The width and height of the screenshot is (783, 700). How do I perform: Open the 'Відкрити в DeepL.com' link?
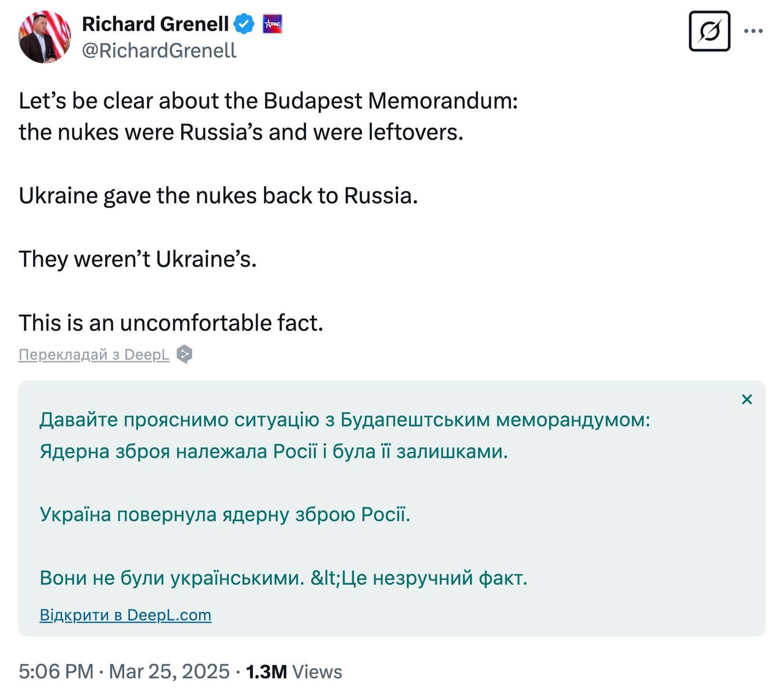(x=125, y=615)
